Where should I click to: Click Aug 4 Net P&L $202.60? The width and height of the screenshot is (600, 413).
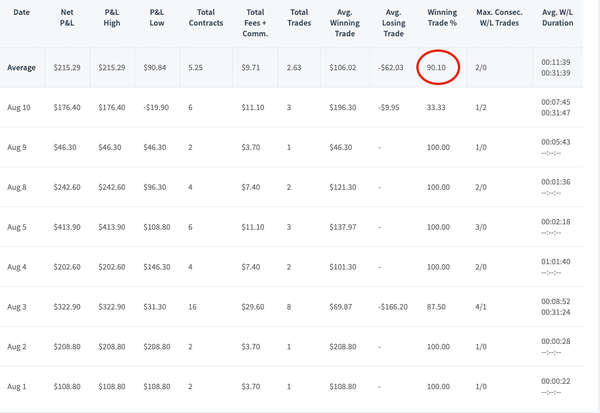click(x=67, y=267)
